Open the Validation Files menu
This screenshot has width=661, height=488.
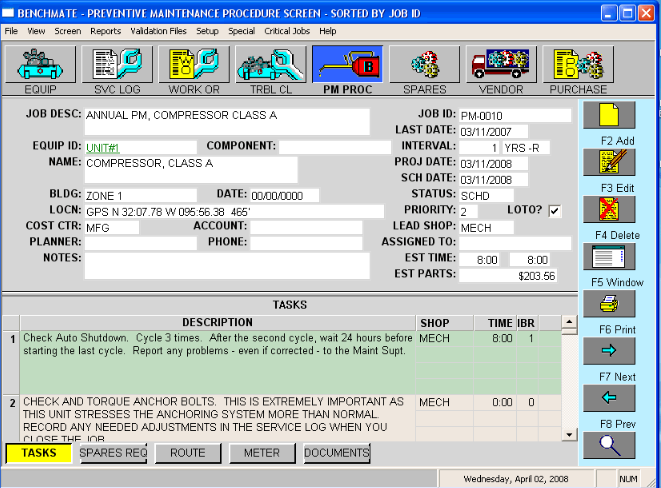point(159,31)
